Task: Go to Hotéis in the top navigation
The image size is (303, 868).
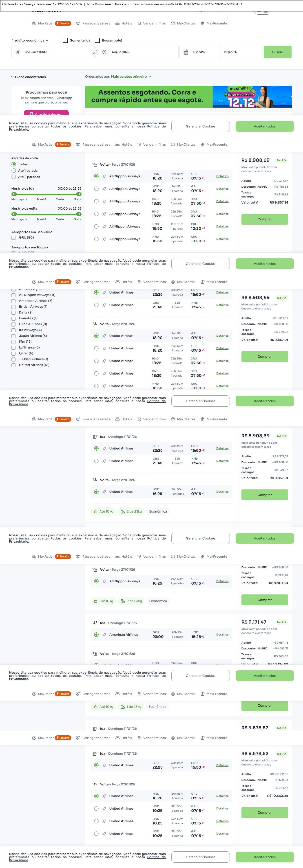Action: (124, 24)
